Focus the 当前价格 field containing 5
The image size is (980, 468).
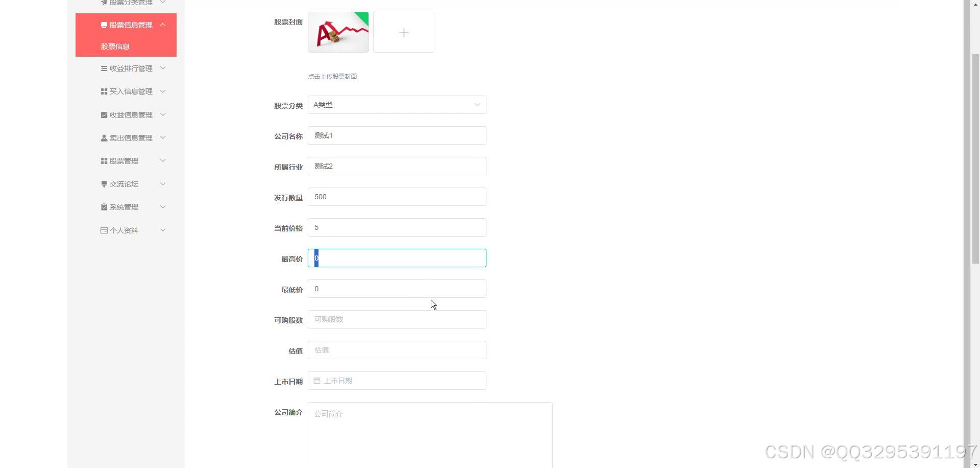click(x=397, y=227)
